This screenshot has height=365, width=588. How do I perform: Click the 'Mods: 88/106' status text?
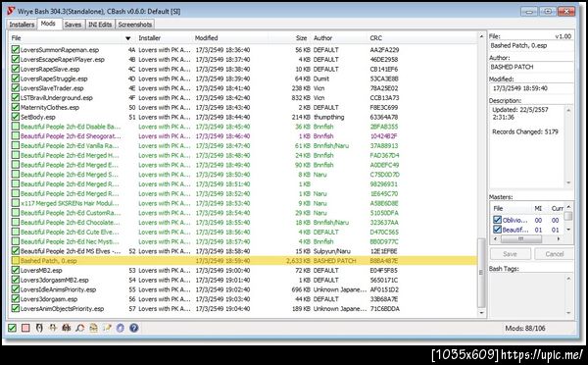[x=525, y=328]
